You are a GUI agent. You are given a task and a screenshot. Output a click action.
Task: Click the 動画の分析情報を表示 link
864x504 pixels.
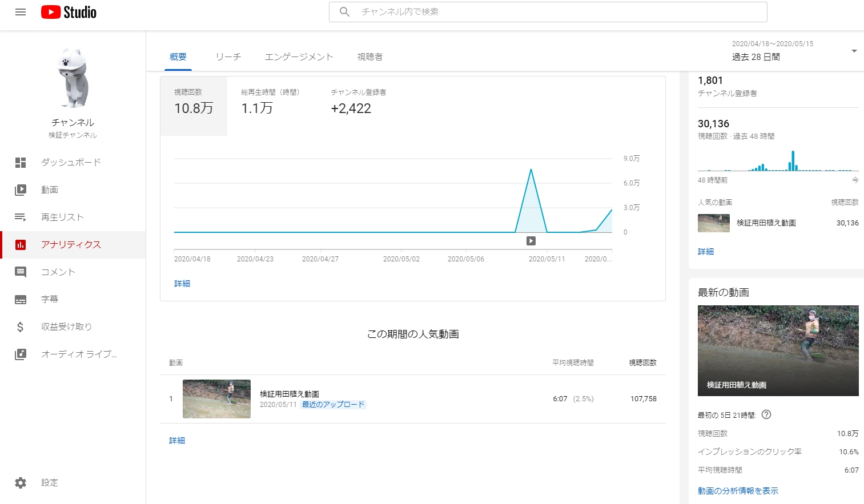pos(738,491)
